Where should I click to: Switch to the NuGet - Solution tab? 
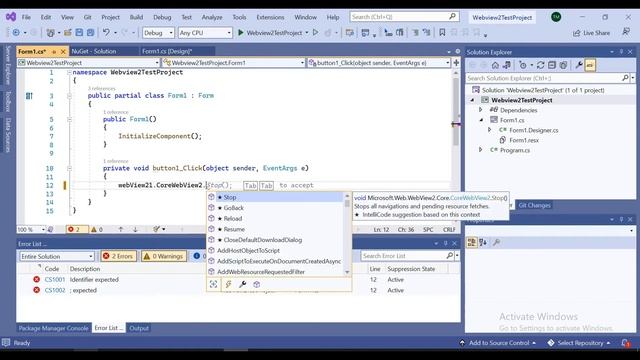[x=94, y=51]
